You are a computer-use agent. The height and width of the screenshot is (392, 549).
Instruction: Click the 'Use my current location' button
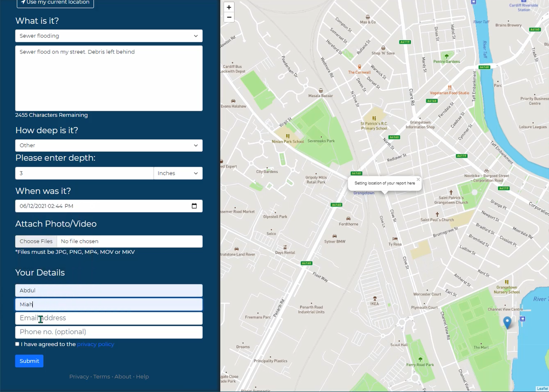(55, 3)
